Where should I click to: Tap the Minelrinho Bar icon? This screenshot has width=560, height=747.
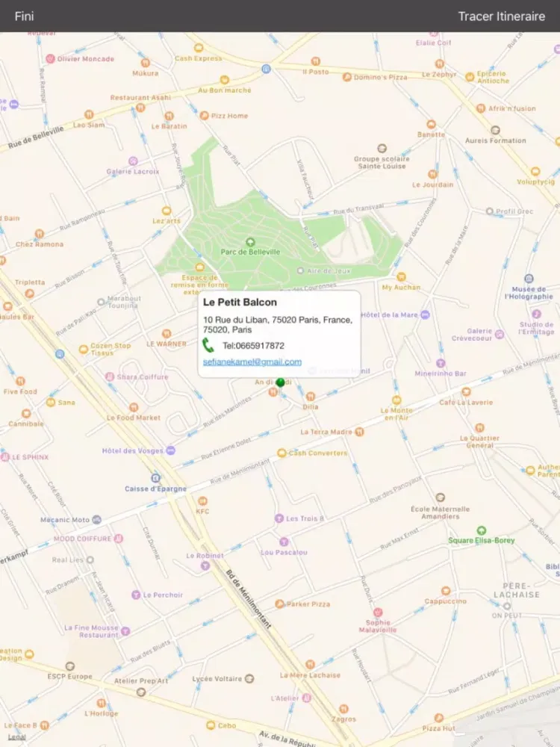[441, 363]
